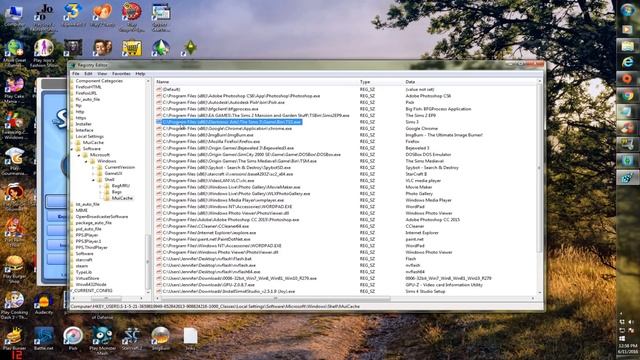Viewport: 640px width, 360px height.
Task: Open the yellow shopping cart desktop shortcut
Action: point(131,49)
